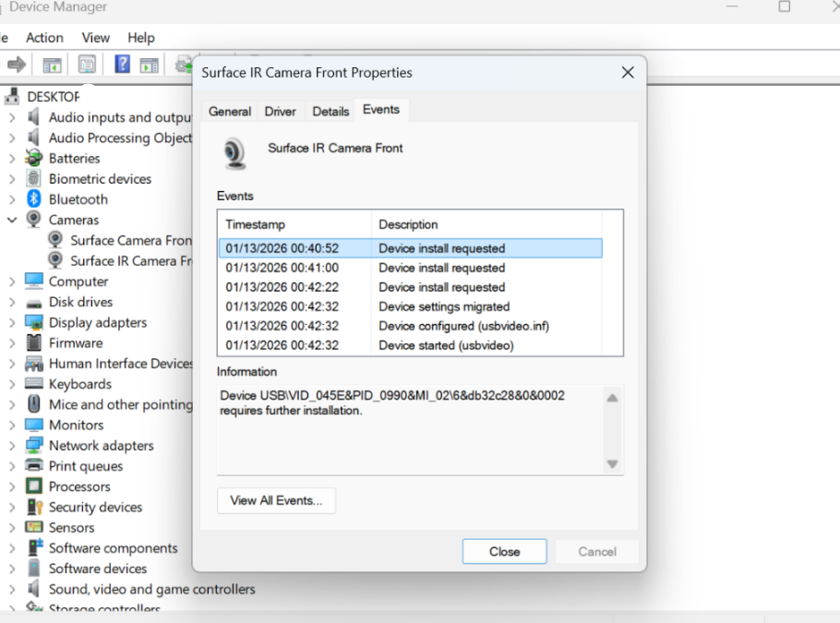Open the Properties toolbar icon
840x623 pixels.
(x=87, y=65)
